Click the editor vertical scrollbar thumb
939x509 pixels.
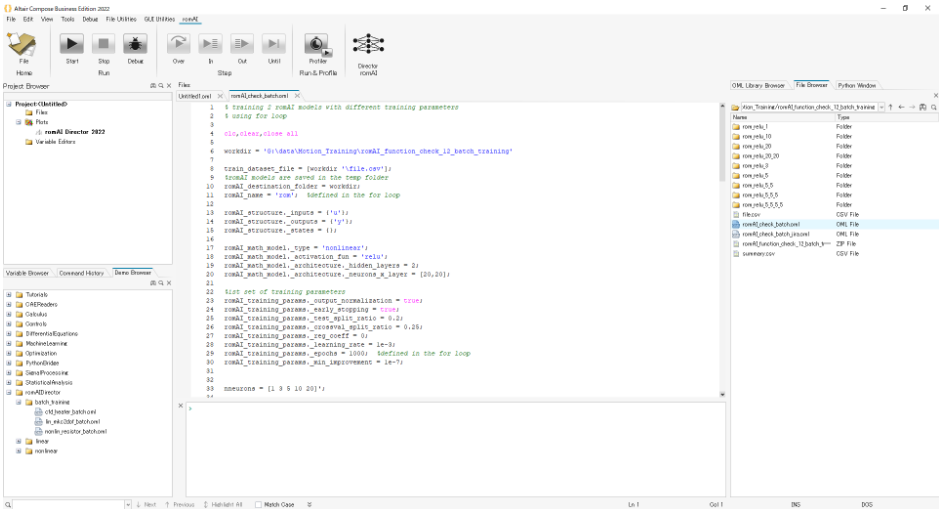tap(722, 144)
